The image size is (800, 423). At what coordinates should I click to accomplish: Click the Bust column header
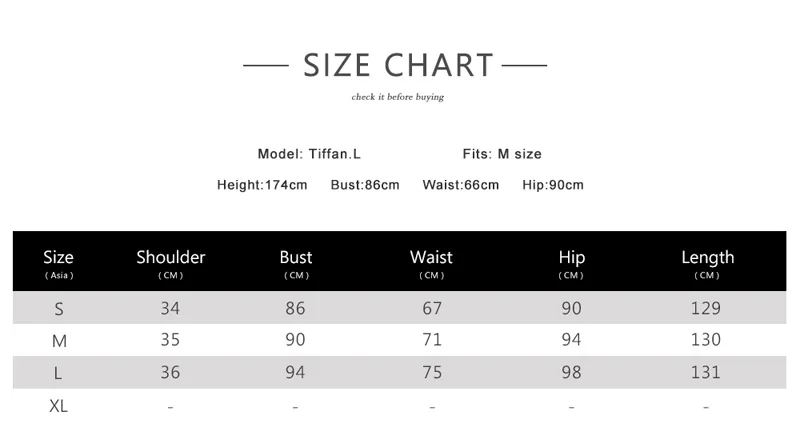tap(296, 262)
